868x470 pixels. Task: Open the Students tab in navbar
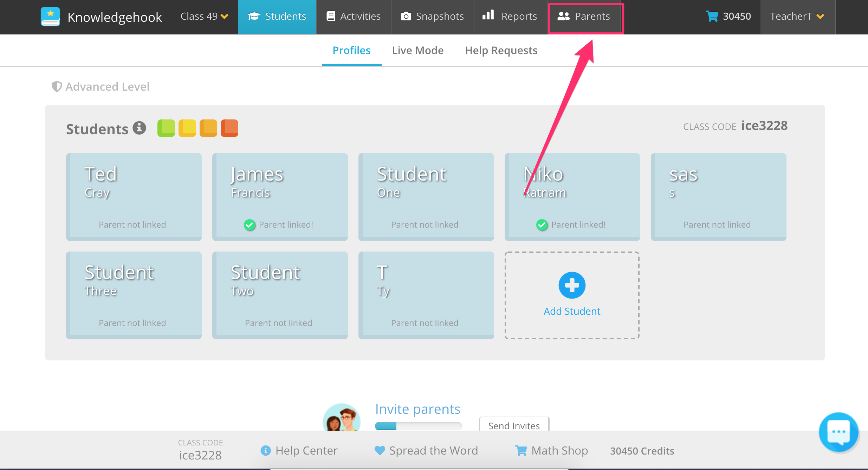pos(277,17)
